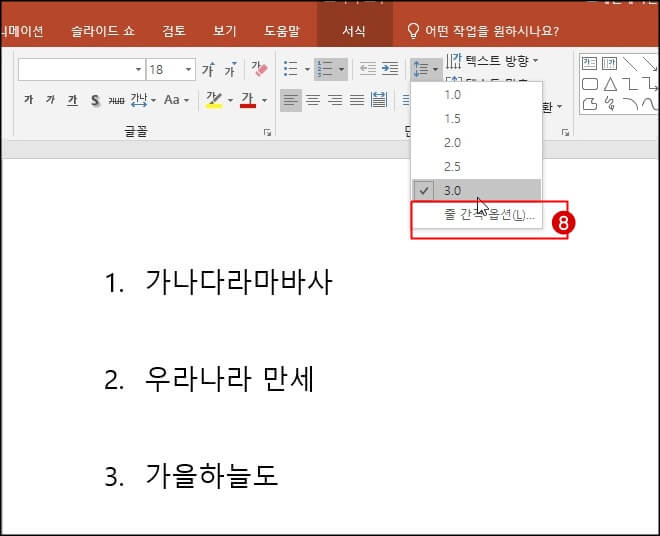Select the arc shape
Screen dimensions: 660x536
630,104
